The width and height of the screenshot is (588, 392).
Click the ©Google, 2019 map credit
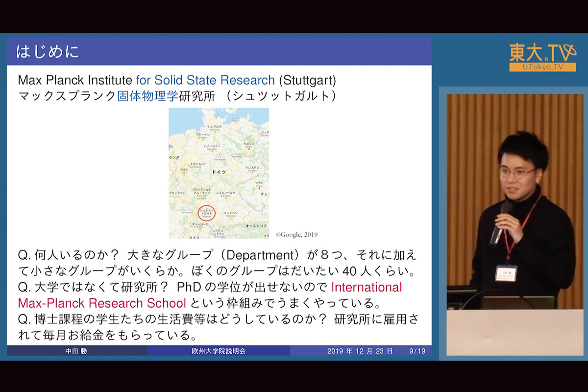coord(297,235)
